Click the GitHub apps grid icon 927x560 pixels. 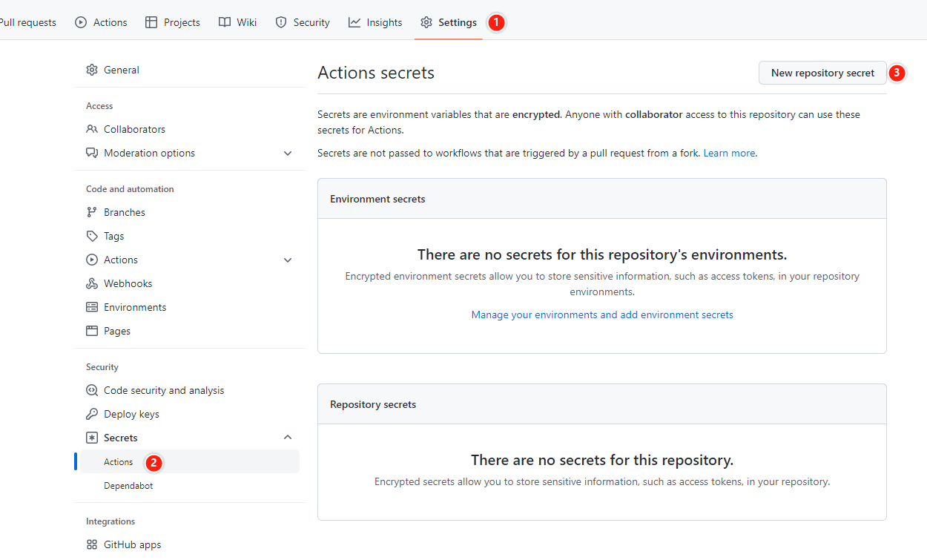point(92,544)
